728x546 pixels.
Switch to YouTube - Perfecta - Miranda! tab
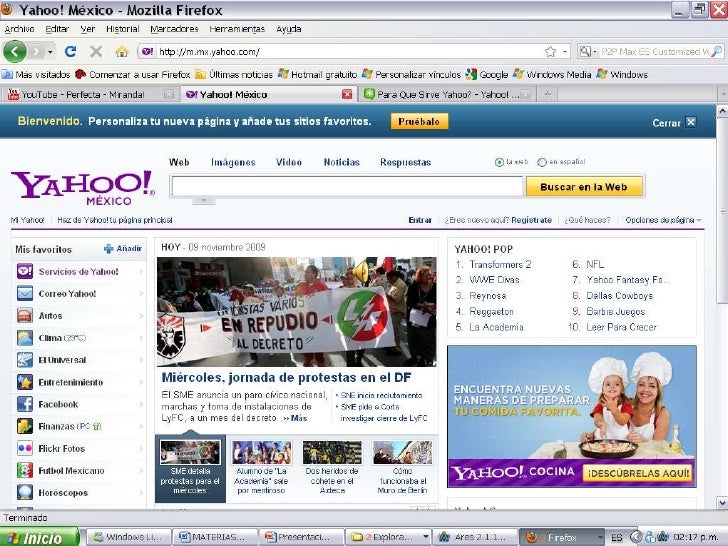pos(91,95)
